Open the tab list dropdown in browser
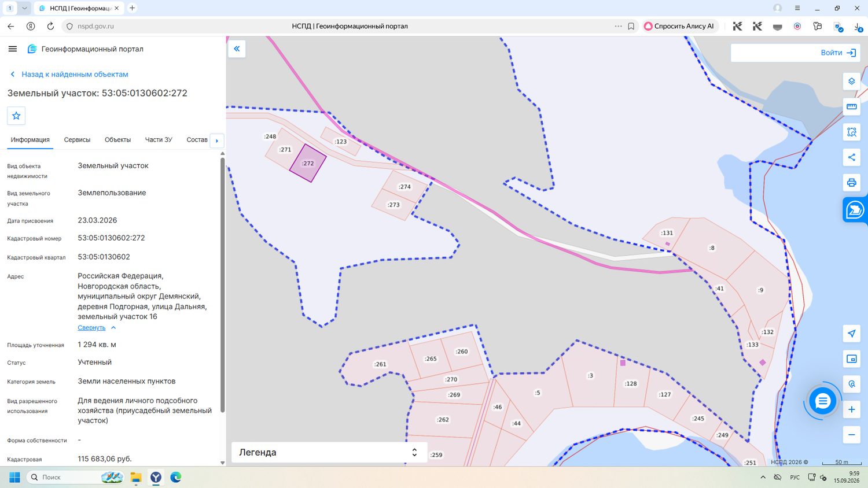This screenshot has width=868, height=488. [x=24, y=8]
